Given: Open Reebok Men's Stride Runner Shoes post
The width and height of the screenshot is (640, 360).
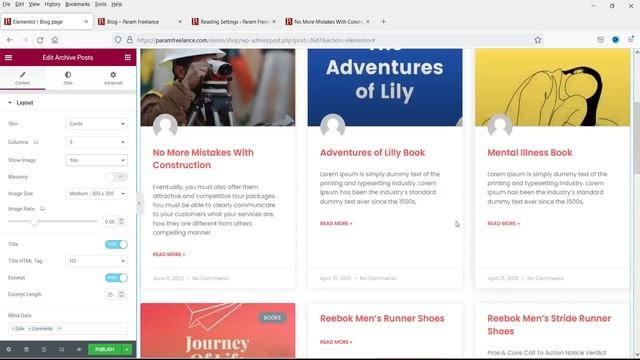Looking at the screenshot, I should point(549,325).
